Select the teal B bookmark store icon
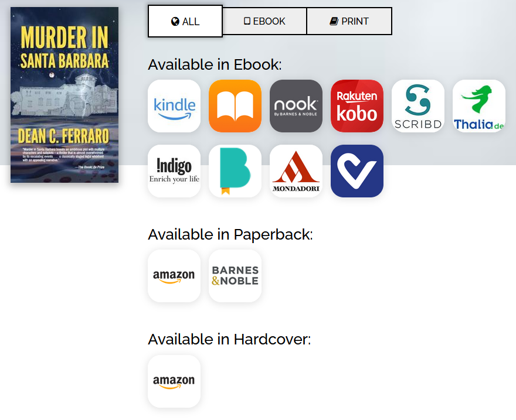Viewport: 516px width, 420px height. [235, 171]
